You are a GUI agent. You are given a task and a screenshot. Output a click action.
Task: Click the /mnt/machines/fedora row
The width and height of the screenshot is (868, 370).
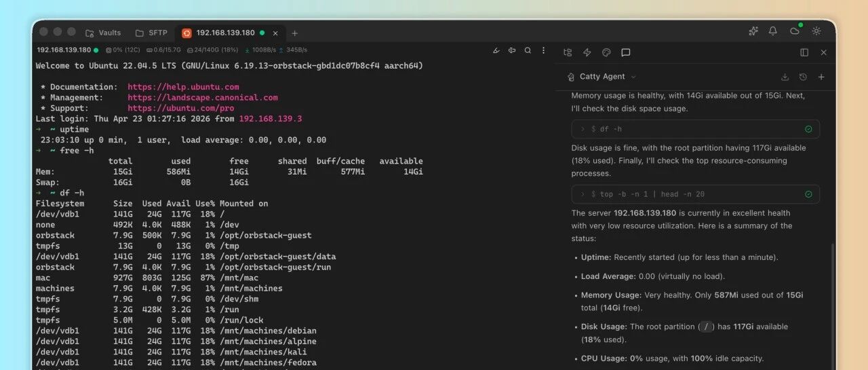(x=176, y=363)
